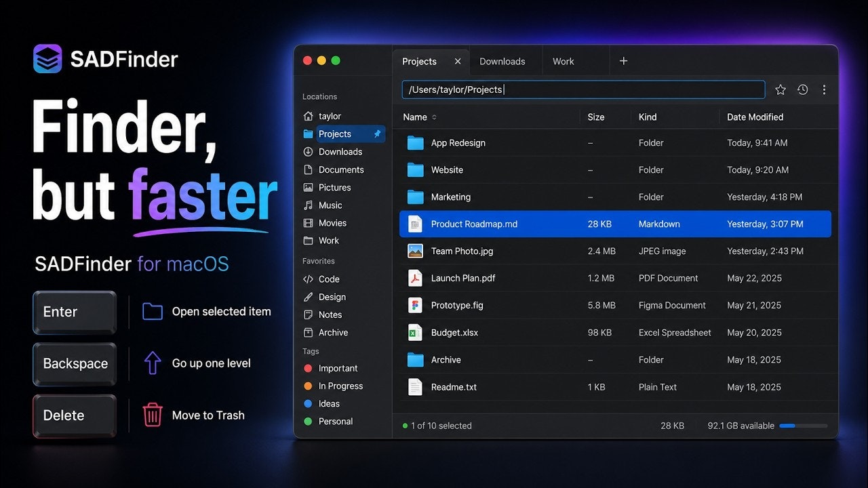Add a new tab with the plus button
868x488 pixels.
(x=624, y=61)
